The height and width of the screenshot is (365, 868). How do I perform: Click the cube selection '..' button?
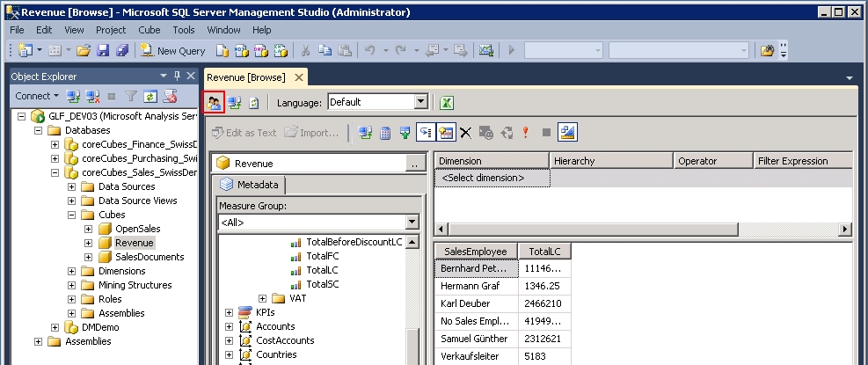[415, 164]
